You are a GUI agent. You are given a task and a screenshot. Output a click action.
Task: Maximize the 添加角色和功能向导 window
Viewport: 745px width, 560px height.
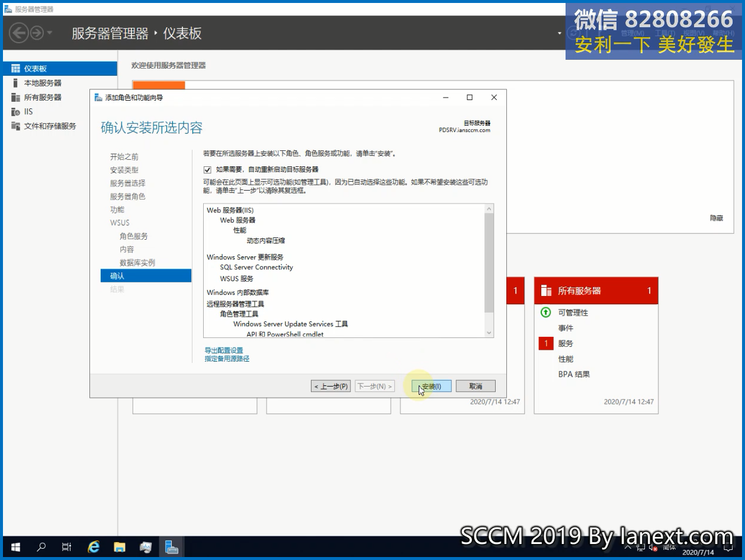tap(470, 98)
